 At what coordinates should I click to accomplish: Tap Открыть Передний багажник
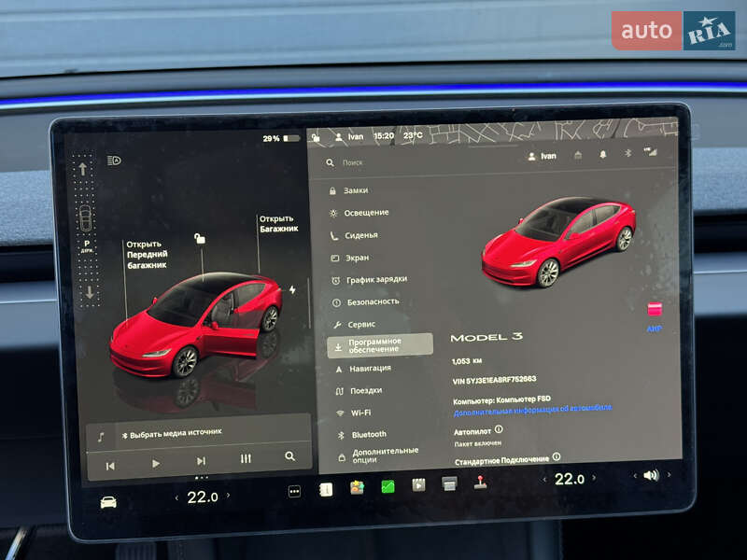click(147, 254)
